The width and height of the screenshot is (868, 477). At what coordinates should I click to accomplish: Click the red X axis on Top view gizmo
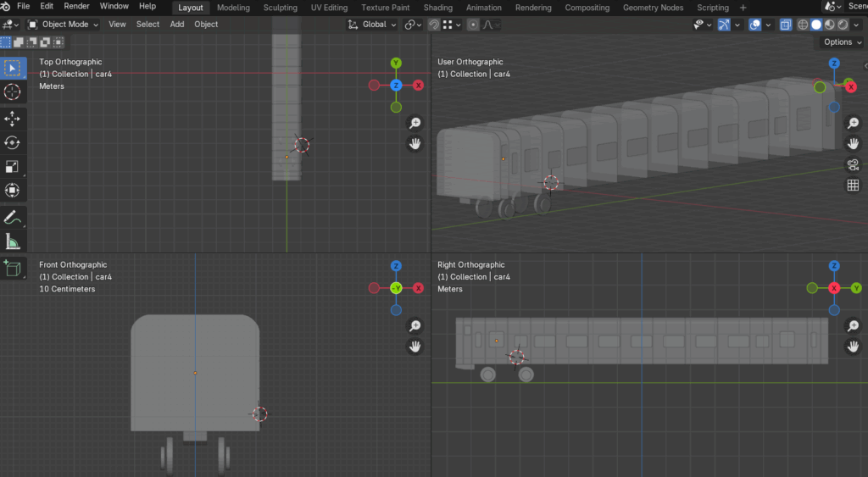click(x=418, y=86)
